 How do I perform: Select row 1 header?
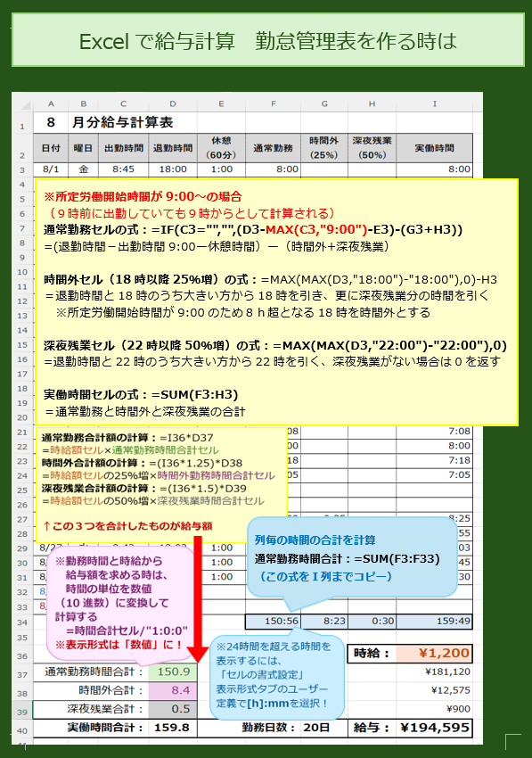coord(22,123)
